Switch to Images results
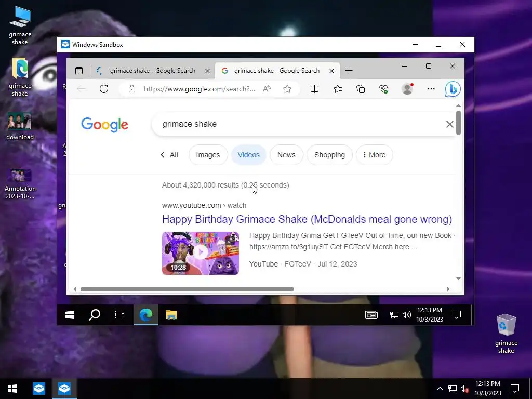This screenshot has width=532, height=399. [x=208, y=155]
